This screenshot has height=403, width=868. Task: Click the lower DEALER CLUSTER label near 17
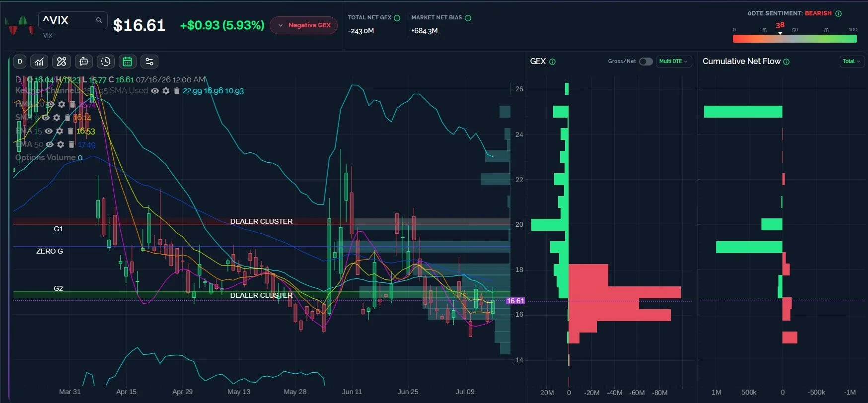click(261, 295)
